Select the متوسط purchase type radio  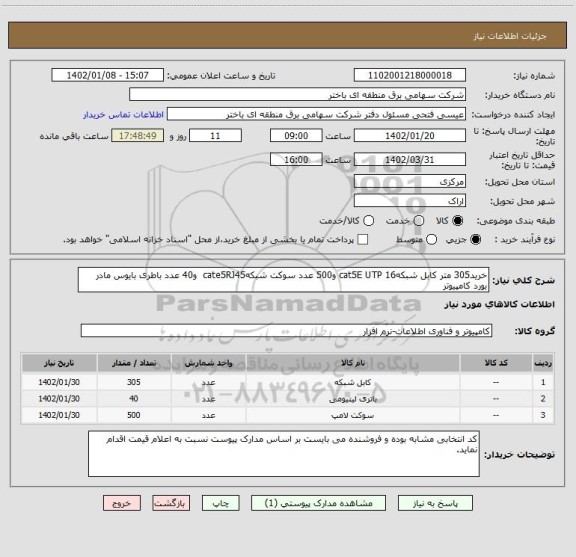pyautogui.click(x=431, y=240)
